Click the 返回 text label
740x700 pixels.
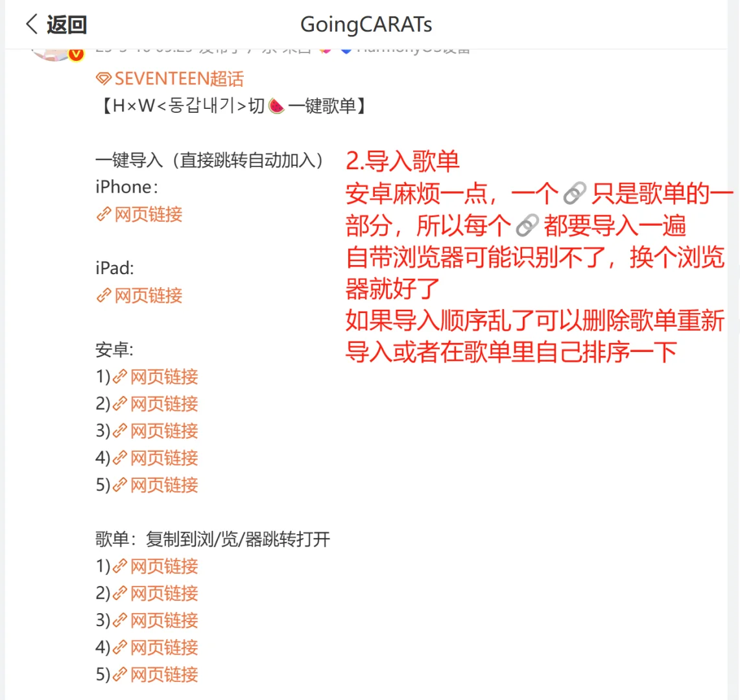[x=65, y=24]
